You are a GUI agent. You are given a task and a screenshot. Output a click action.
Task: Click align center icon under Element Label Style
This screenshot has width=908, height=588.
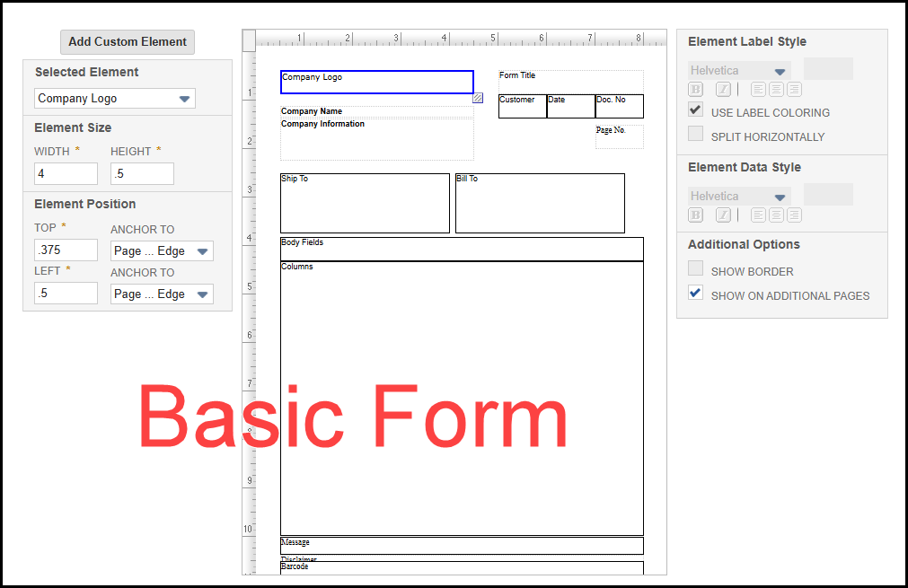776,89
